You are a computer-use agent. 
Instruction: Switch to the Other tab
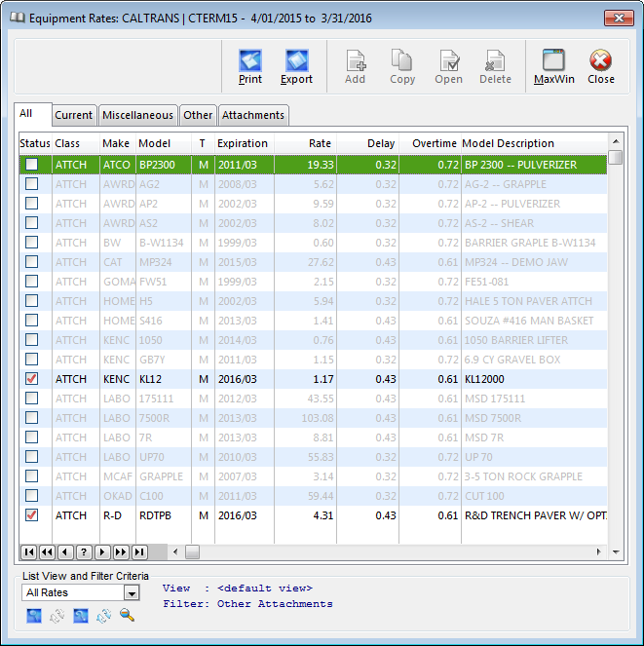pyautogui.click(x=198, y=115)
